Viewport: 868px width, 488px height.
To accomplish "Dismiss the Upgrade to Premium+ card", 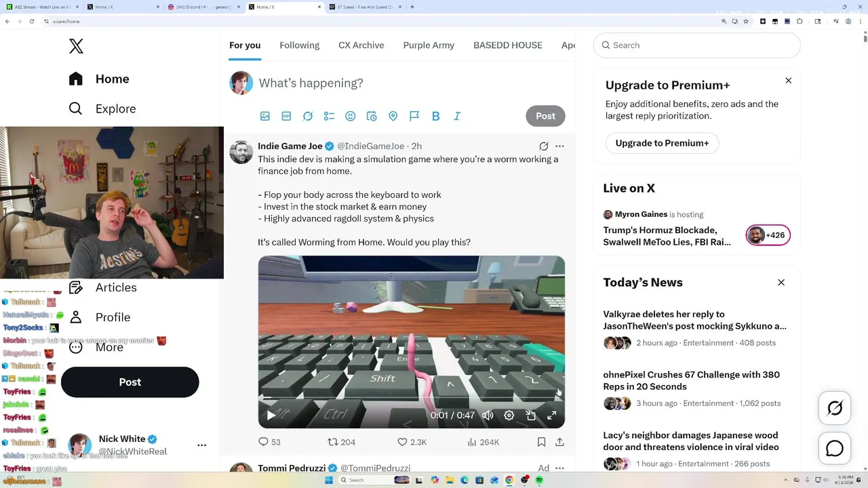I will (x=788, y=81).
